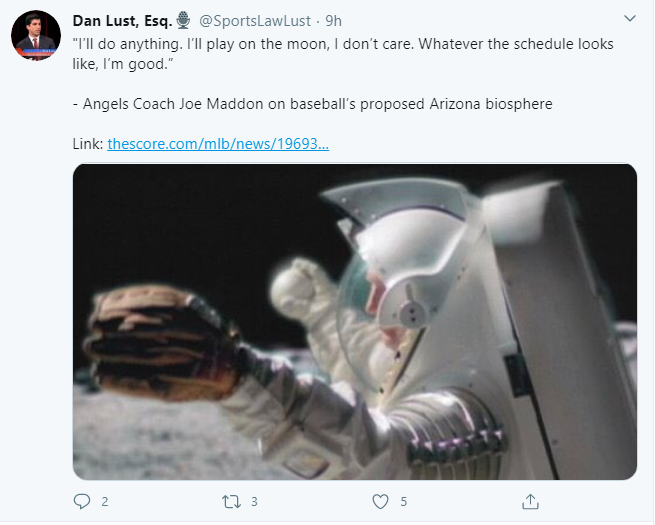Click the Joe Maddon quote text
The height and width of the screenshot is (525, 655).
343,54
